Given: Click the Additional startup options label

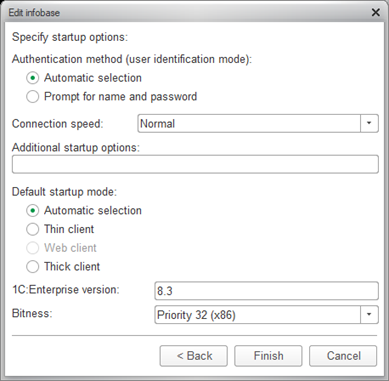Looking at the screenshot, I should point(76,148).
